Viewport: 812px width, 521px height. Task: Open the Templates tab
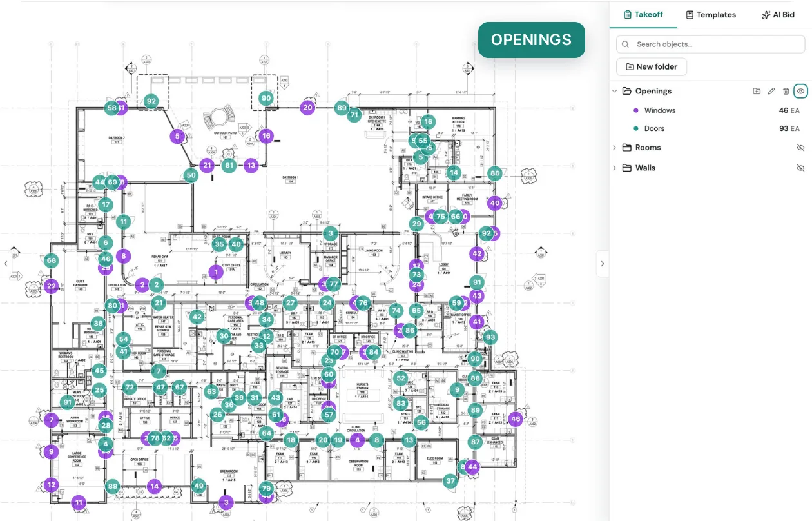point(710,14)
